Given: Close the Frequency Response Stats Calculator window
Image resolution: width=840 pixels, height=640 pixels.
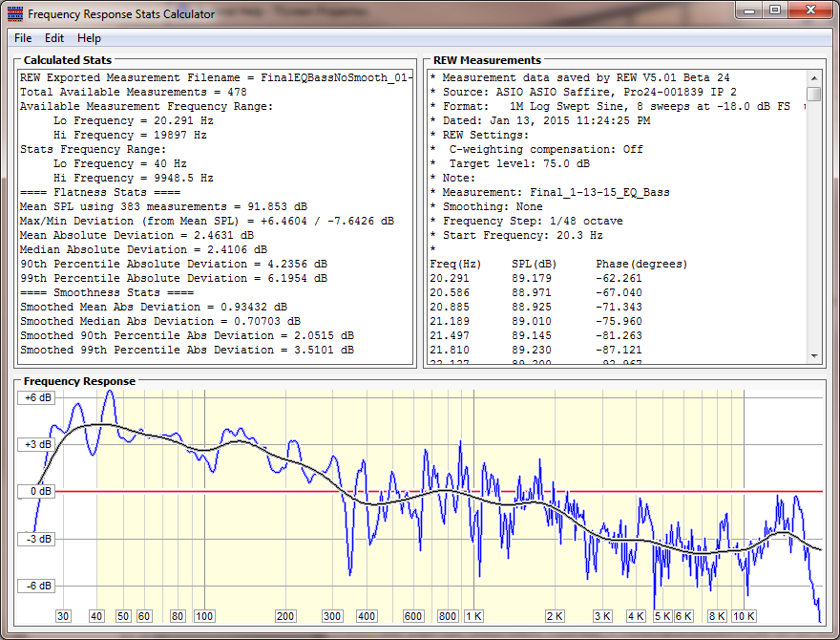Looking at the screenshot, I should tap(809, 11).
